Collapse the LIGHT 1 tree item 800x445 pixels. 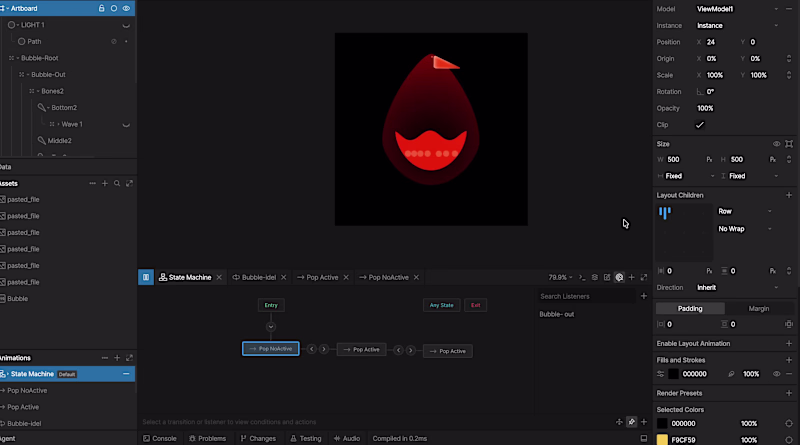[x=18, y=25]
